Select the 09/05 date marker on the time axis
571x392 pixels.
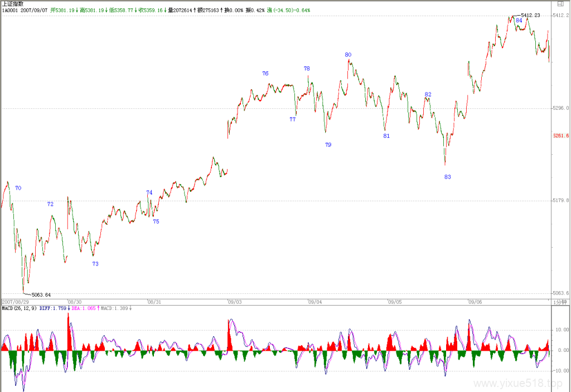(x=395, y=302)
